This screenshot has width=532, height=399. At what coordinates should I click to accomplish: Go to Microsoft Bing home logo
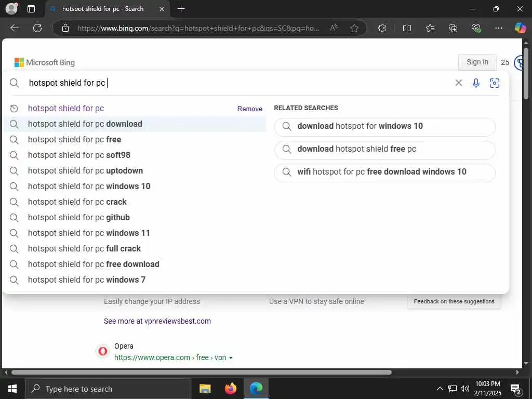(x=45, y=62)
